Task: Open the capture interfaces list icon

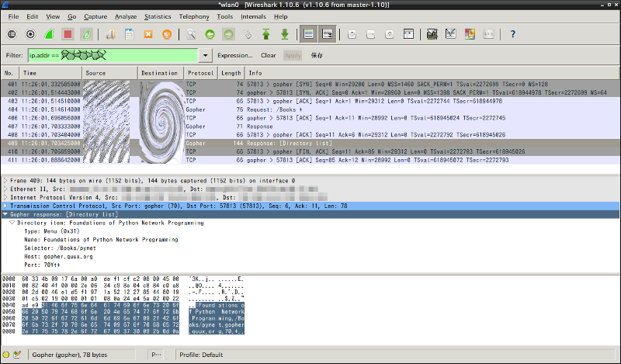Action: click(x=12, y=34)
